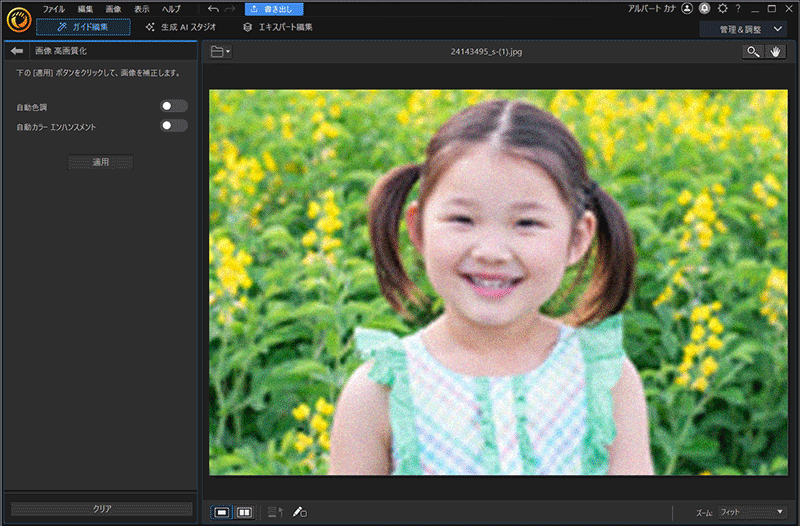Click the undo arrow icon
Viewport: 800px width, 526px height.
coord(213,9)
